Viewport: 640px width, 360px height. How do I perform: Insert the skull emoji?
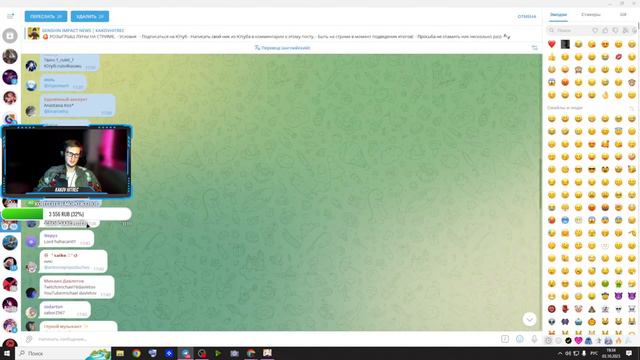tap(618, 309)
